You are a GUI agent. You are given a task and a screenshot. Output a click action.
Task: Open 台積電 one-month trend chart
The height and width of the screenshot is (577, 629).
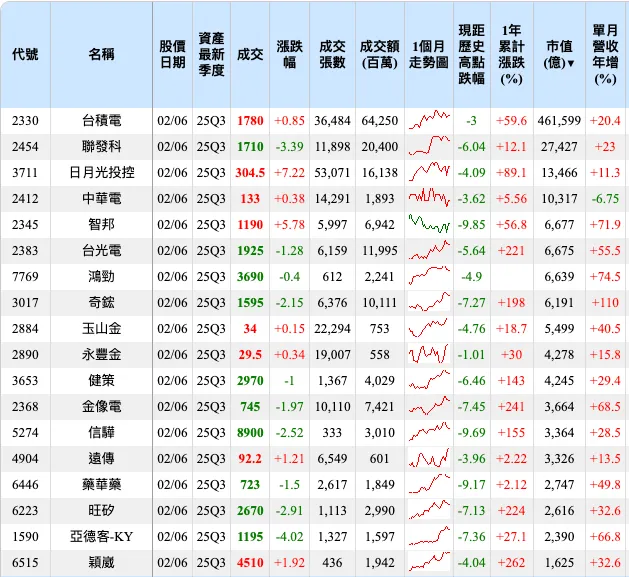(x=429, y=120)
